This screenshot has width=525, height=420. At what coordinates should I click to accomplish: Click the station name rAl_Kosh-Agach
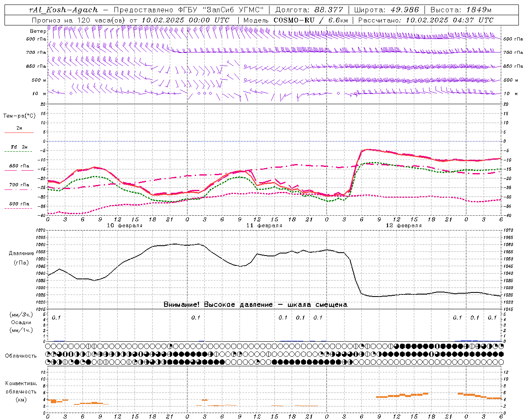64,10
